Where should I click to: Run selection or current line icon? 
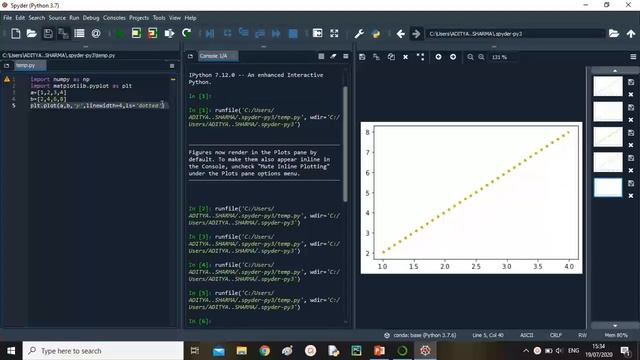(169, 33)
